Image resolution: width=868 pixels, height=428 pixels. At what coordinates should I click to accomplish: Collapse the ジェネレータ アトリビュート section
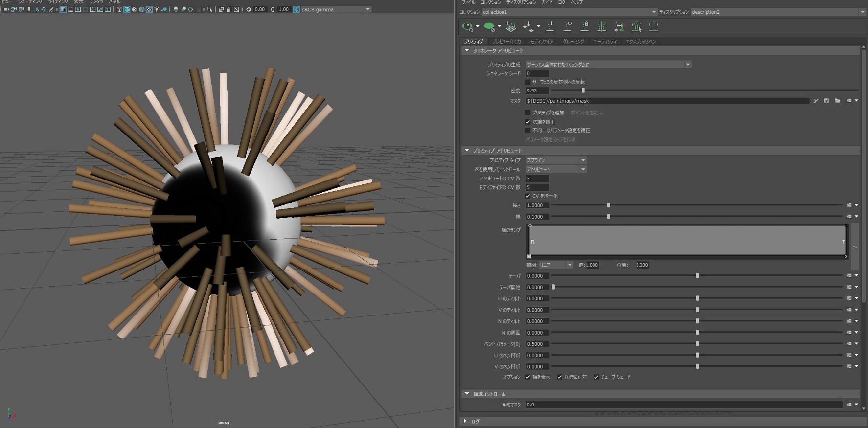(x=467, y=50)
